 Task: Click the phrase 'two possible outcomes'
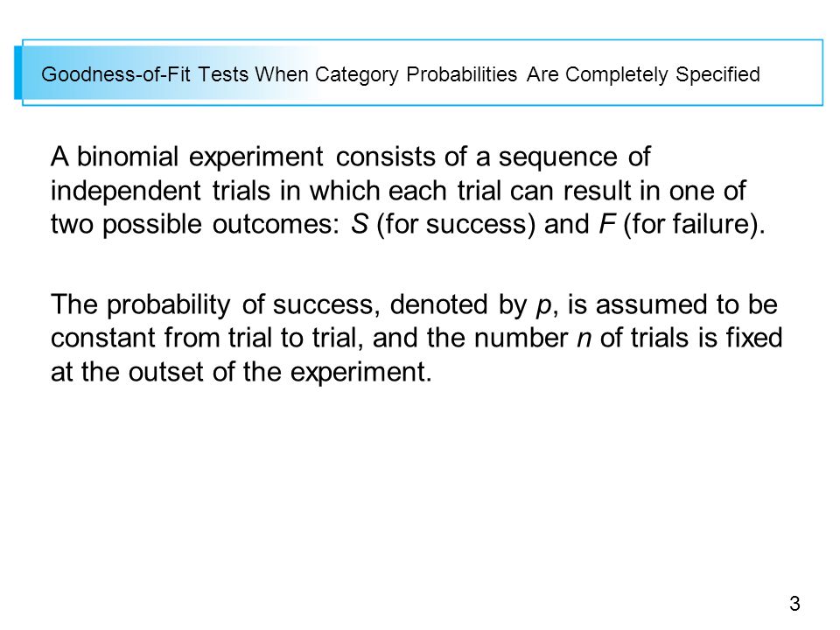[x=194, y=225]
